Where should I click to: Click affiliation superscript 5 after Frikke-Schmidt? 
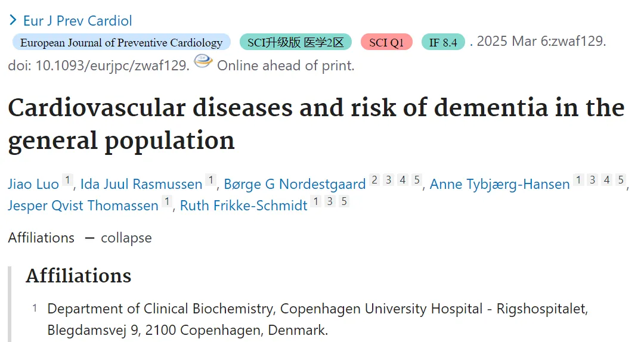click(x=344, y=201)
